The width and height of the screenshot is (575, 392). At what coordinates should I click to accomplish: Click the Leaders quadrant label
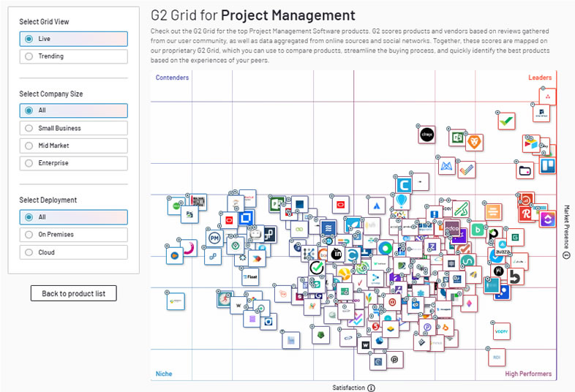[540, 78]
